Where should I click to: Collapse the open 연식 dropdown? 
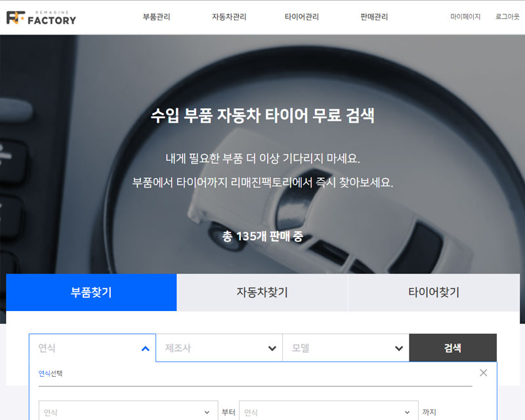click(93, 348)
